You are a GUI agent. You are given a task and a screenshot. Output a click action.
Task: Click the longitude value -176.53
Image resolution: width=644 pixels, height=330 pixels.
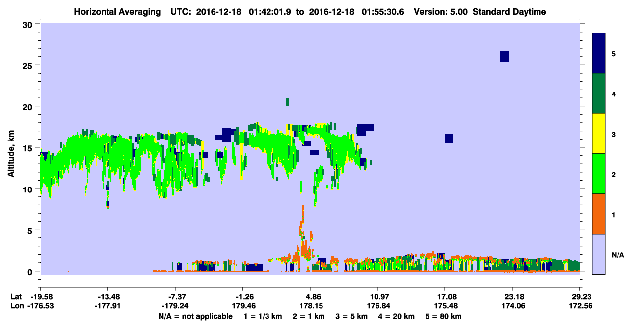point(41,306)
